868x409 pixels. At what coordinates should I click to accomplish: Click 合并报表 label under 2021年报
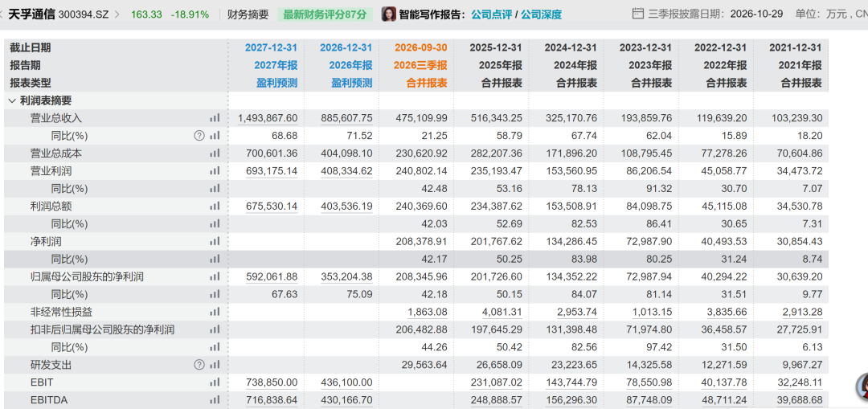pyautogui.click(x=801, y=83)
